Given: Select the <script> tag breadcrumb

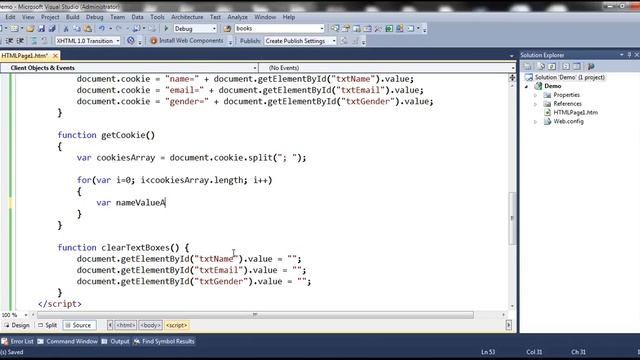Looking at the screenshot, I should click(x=176, y=325).
